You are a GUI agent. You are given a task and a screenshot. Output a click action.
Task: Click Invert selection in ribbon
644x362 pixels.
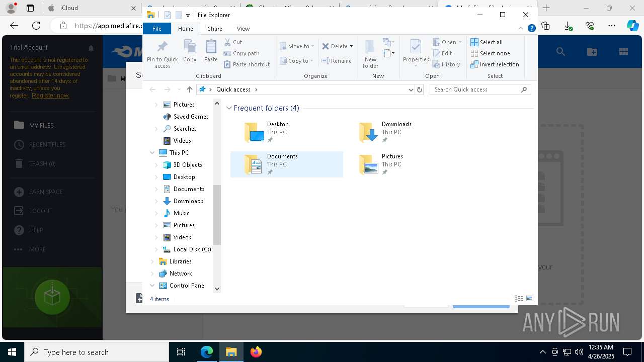495,64
